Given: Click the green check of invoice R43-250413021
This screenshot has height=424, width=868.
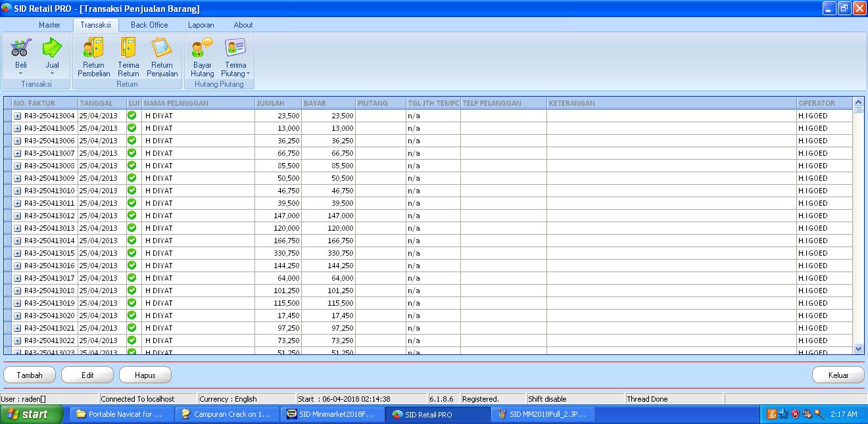Looking at the screenshot, I should pos(132,327).
